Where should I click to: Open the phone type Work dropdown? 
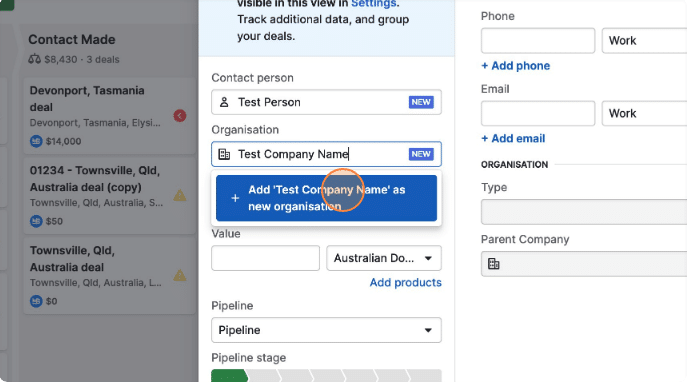pos(644,41)
